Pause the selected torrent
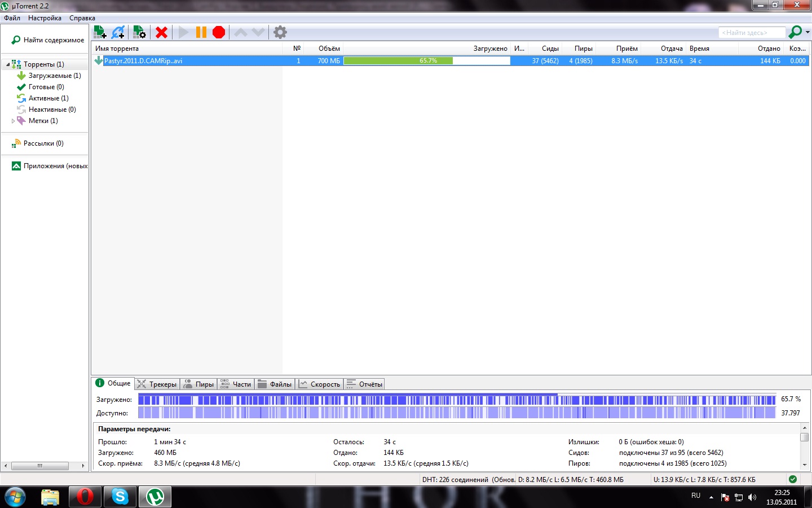Screen dimensions: 812x508 (x=201, y=32)
